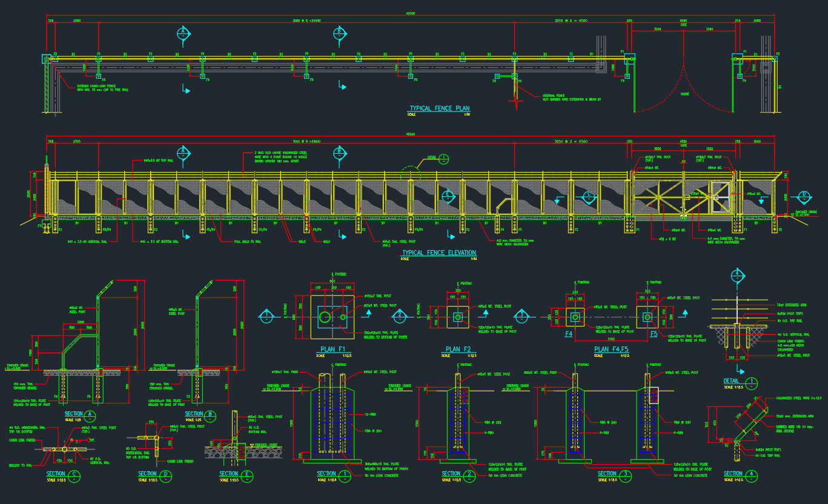
Task: Click the TYPICAL FENCE ELEVATION title
Action: coord(439,253)
